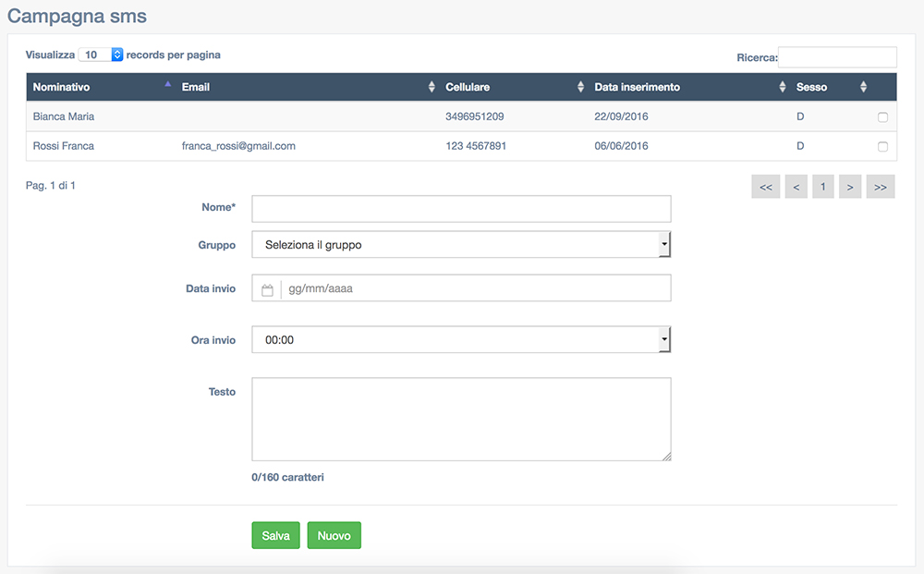
Task: Click into the Testo message area
Action: pyautogui.click(x=461, y=419)
